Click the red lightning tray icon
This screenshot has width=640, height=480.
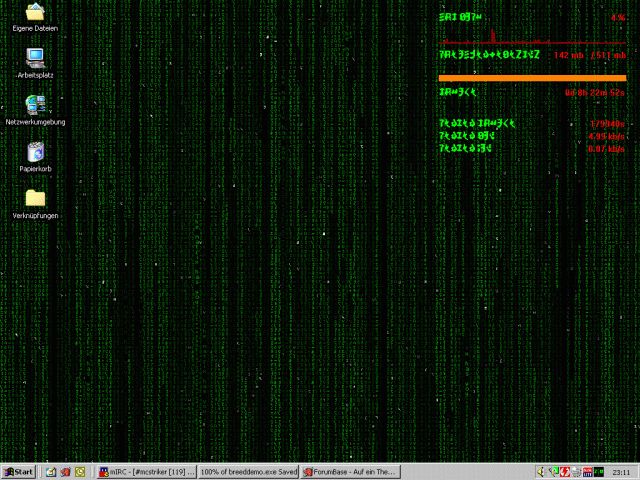(x=565, y=472)
